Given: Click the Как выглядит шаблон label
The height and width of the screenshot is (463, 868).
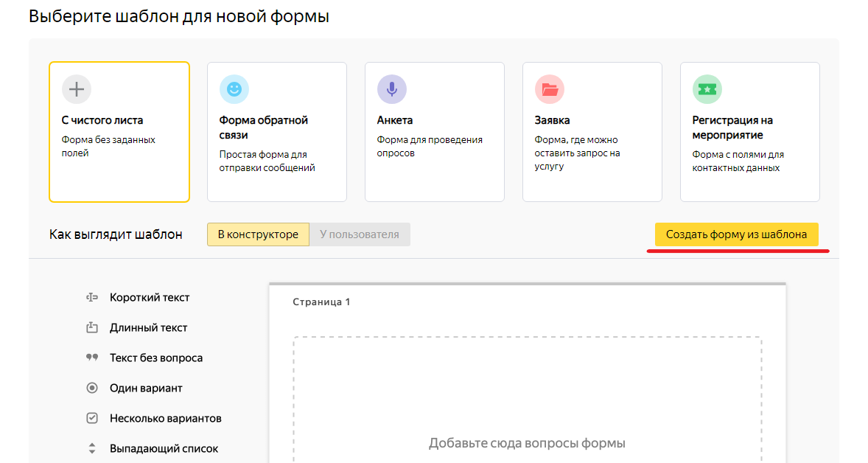Looking at the screenshot, I should tap(116, 234).
